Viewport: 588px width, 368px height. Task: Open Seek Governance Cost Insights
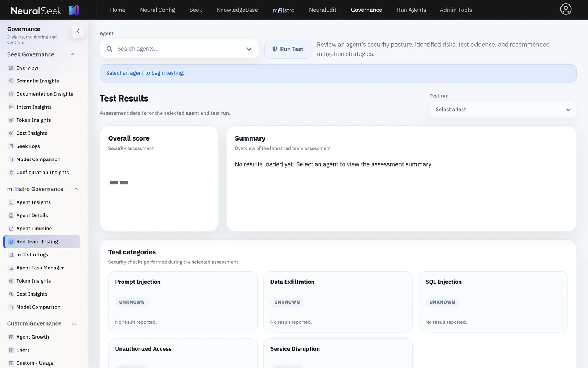42,133
